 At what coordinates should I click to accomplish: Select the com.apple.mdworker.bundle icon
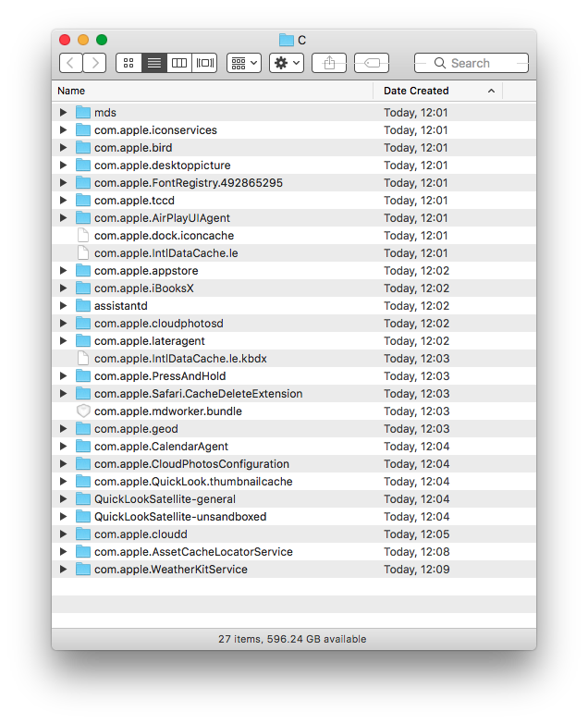pos(83,411)
